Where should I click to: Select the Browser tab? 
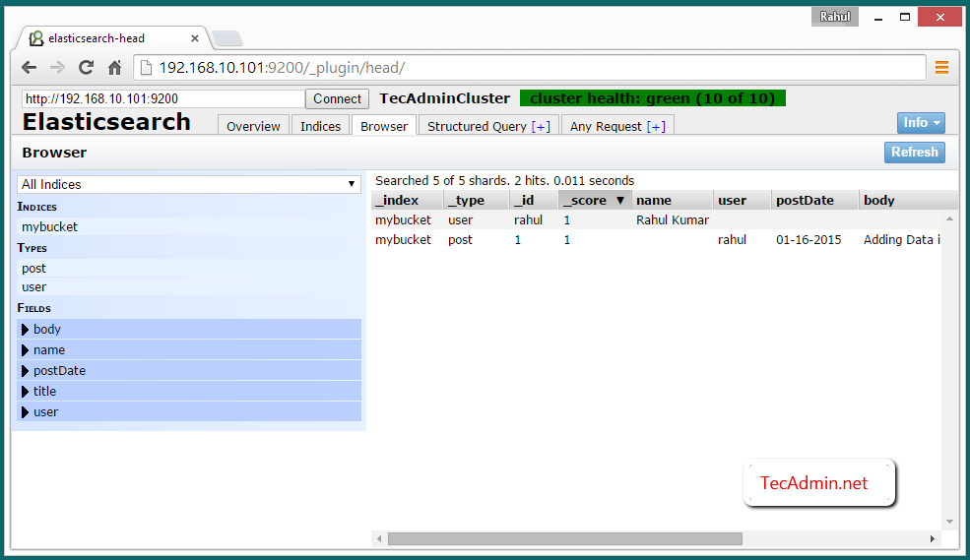click(384, 126)
